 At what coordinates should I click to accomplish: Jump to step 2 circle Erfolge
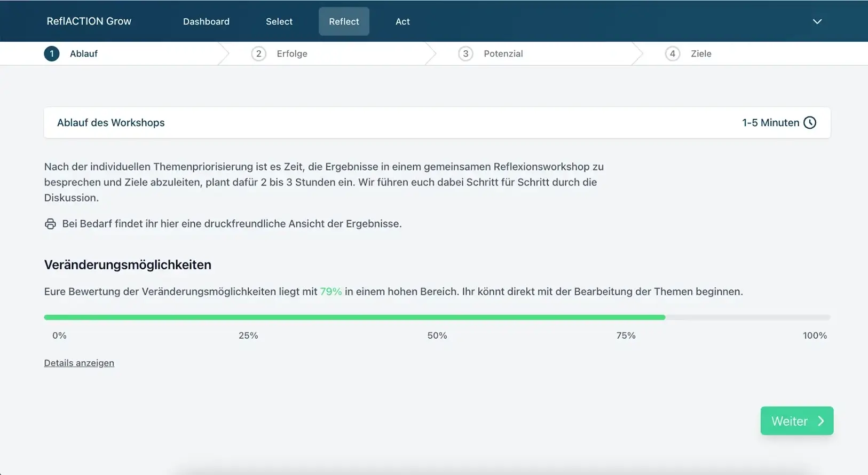(258, 54)
